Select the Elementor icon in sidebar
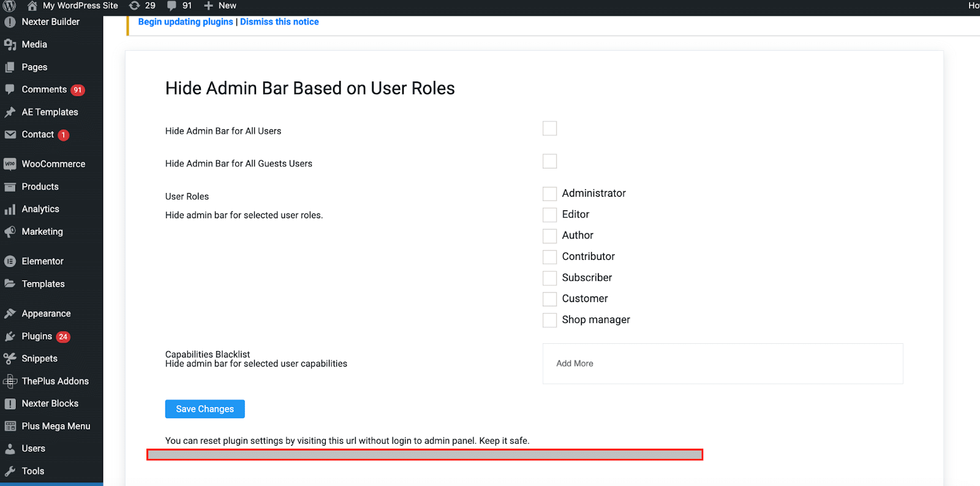This screenshot has width=980, height=486. coord(10,262)
